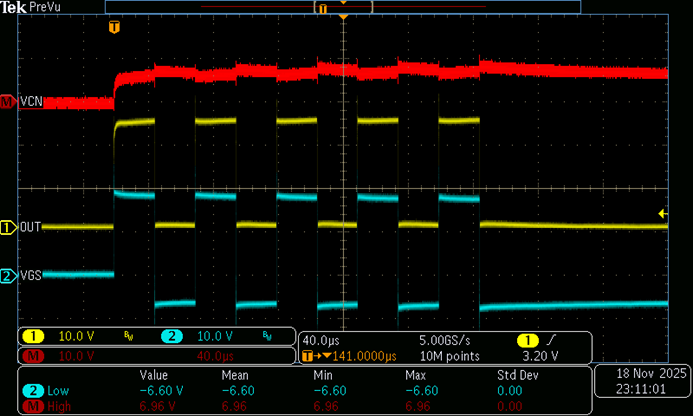Click the math 10.0 V scale readout
Viewport: 693px width, 416px height.
pos(76,356)
